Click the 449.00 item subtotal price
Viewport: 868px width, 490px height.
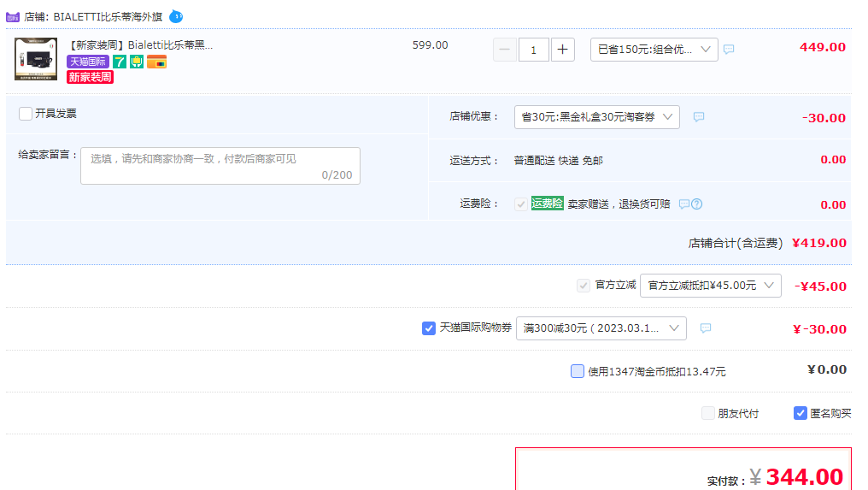pyautogui.click(x=822, y=47)
